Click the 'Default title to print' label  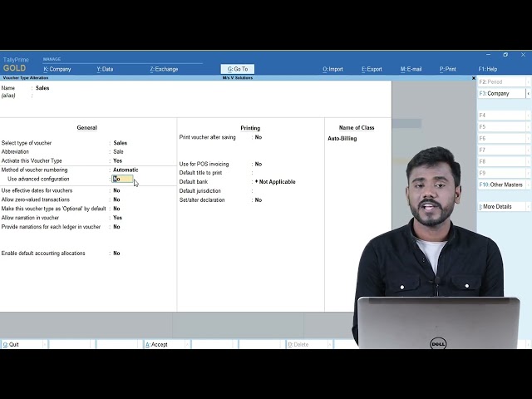tap(200, 173)
